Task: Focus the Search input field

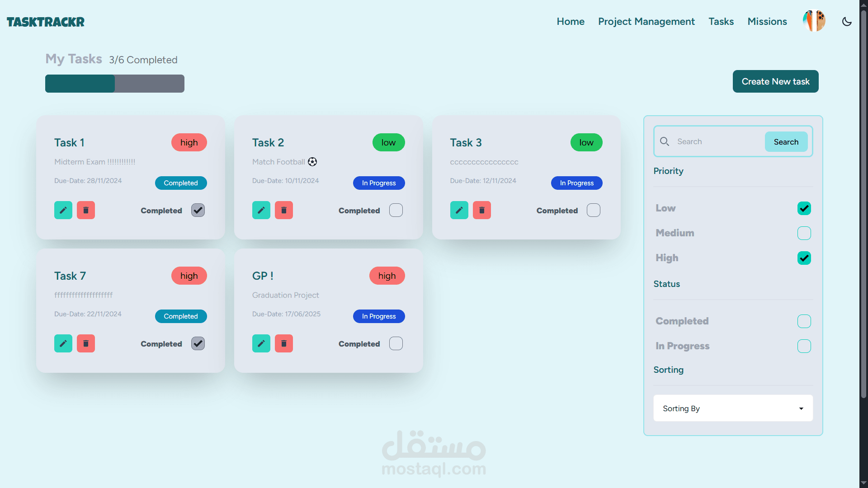Action: (x=718, y=141)
